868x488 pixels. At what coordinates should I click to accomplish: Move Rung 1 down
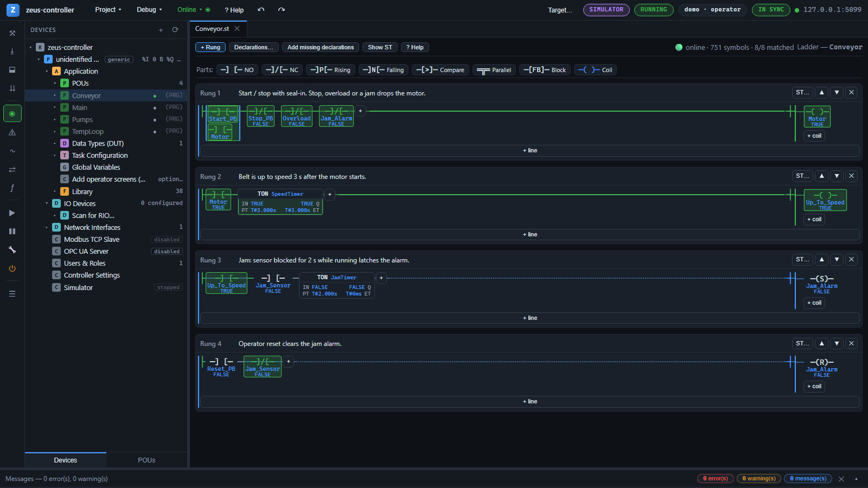pos(837,93)
